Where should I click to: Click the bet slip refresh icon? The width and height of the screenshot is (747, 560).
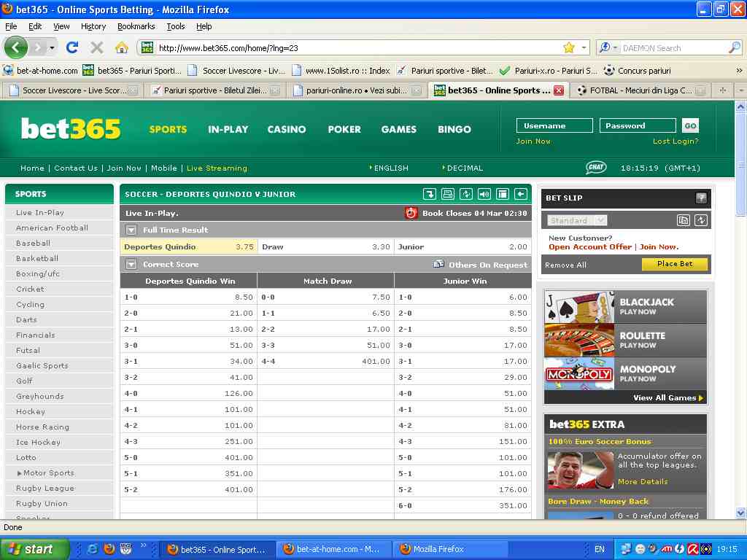[x=701, y=220]
